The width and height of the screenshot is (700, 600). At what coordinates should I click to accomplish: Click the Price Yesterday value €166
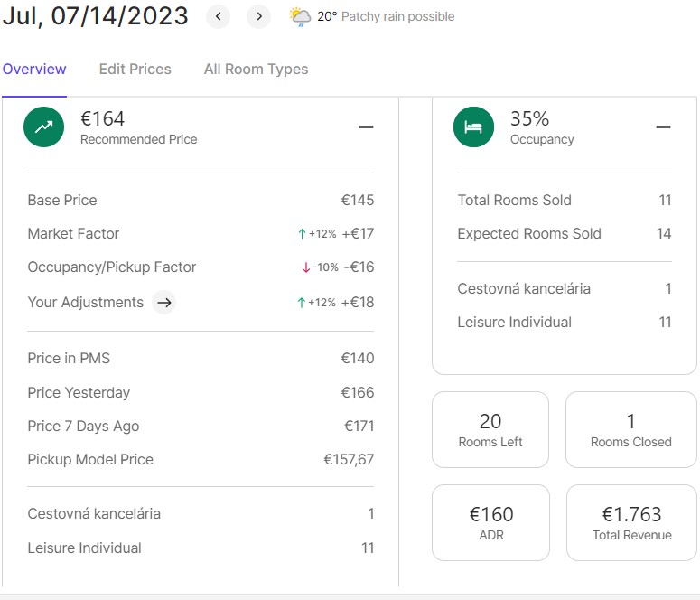click(x=358, y=393)
